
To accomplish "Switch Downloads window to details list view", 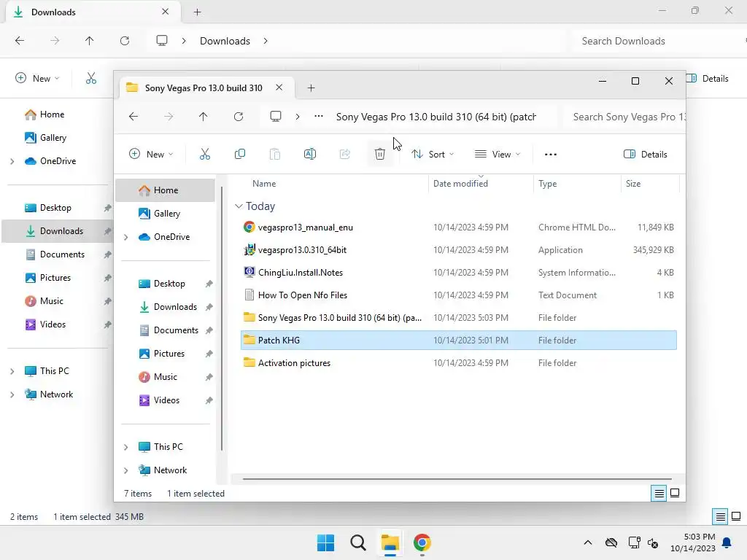I will tap(720, 517).
